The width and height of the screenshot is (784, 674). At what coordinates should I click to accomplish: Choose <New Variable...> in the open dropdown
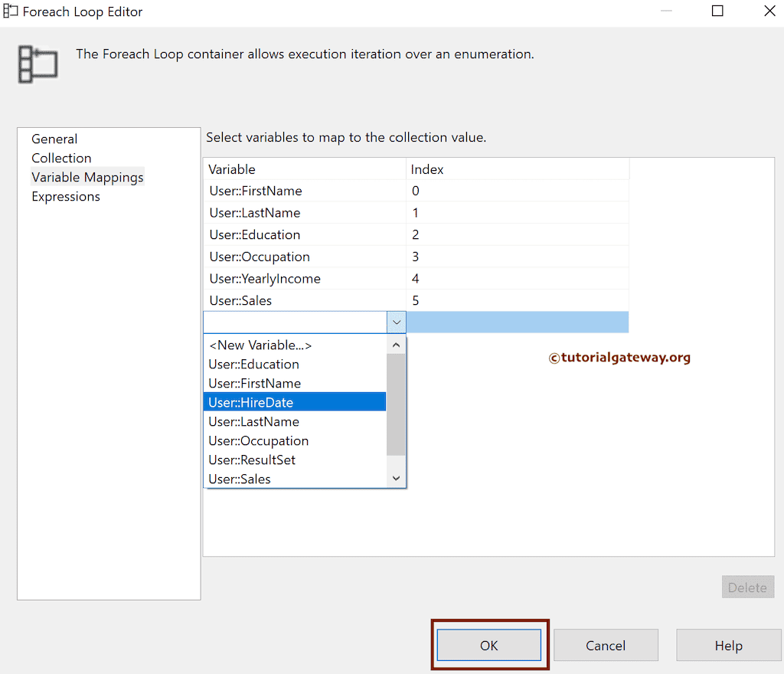tap(260, 345)
